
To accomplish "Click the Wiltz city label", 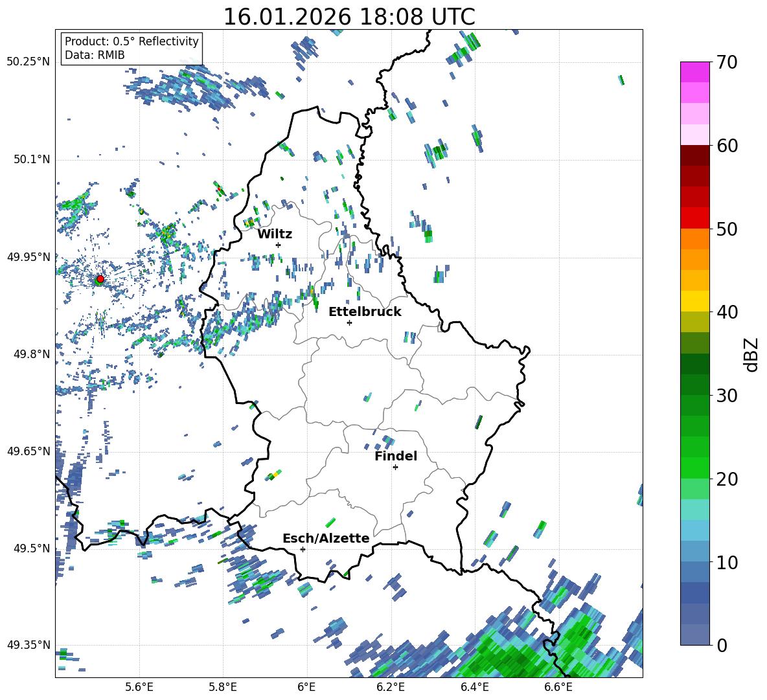I will [275, 234].
